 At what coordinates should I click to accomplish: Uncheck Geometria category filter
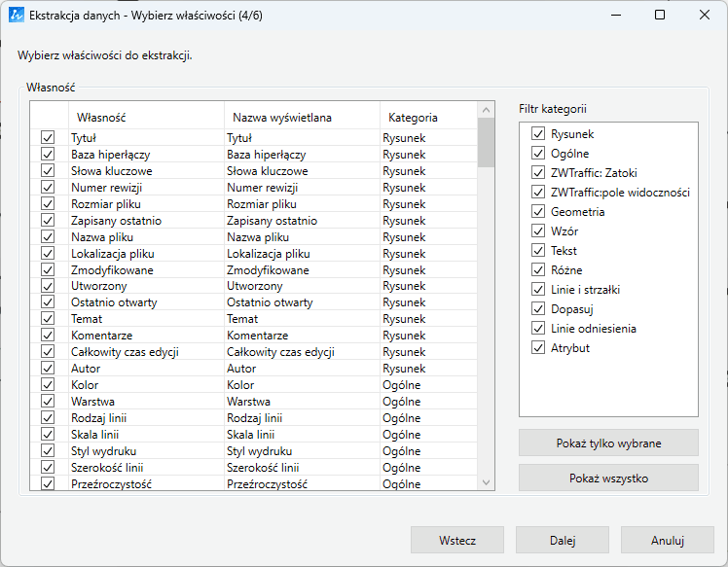(x=537, y=212)
